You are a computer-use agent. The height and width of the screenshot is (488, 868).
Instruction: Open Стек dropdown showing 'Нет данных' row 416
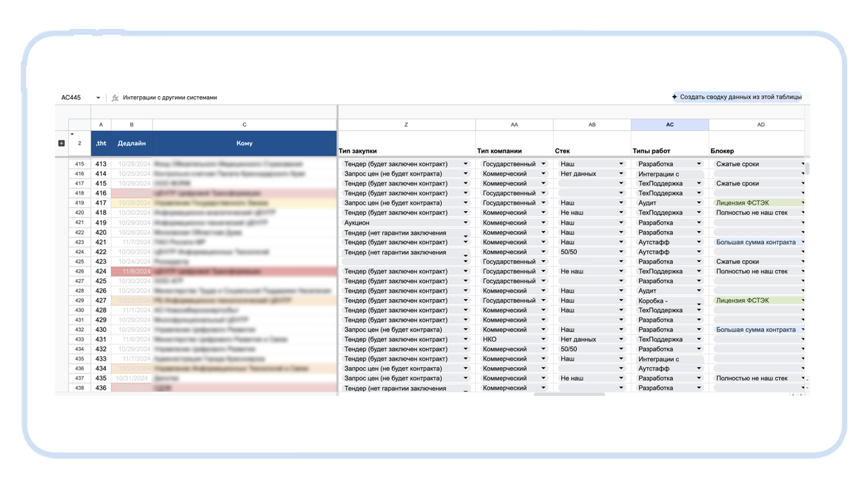(x=621, y=174)
